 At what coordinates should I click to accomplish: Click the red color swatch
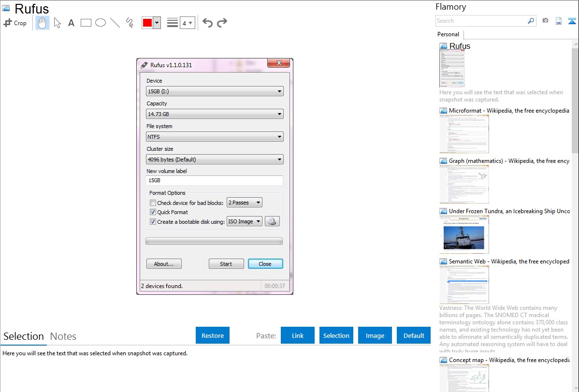click(147, 23)
